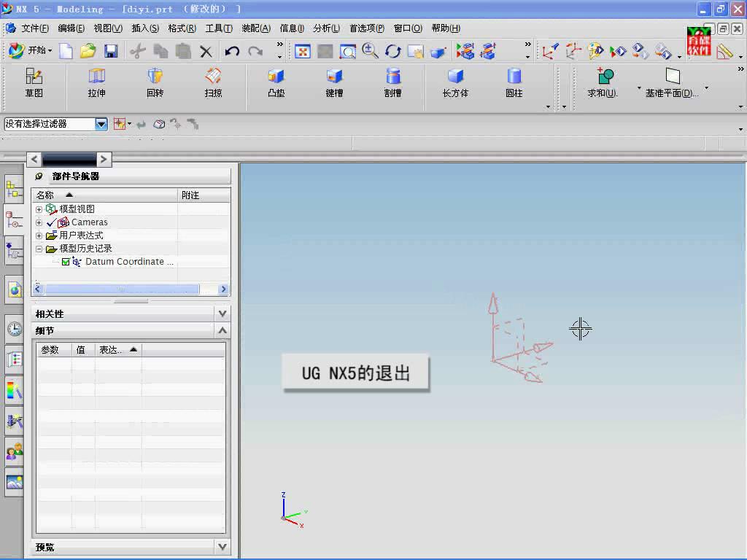Select the 凸垫 Pad tool
747x560 pixels.
(276, 83)
